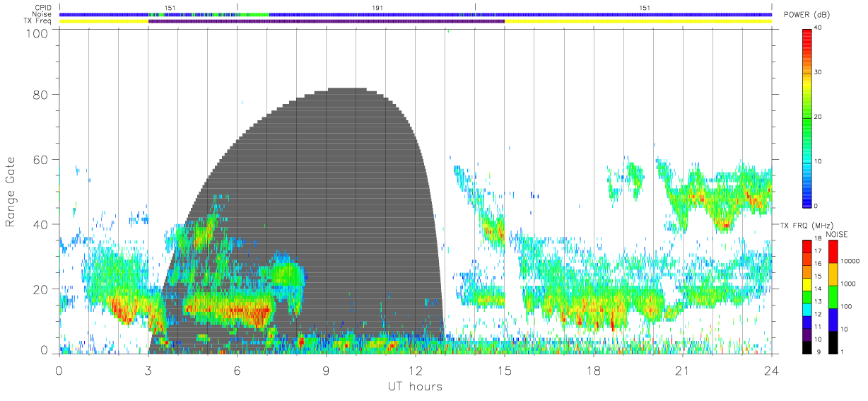This screenshot has width=868, height=401.
Task: Click the Noise strip under CPID
Action: click(x=416, y=14)
